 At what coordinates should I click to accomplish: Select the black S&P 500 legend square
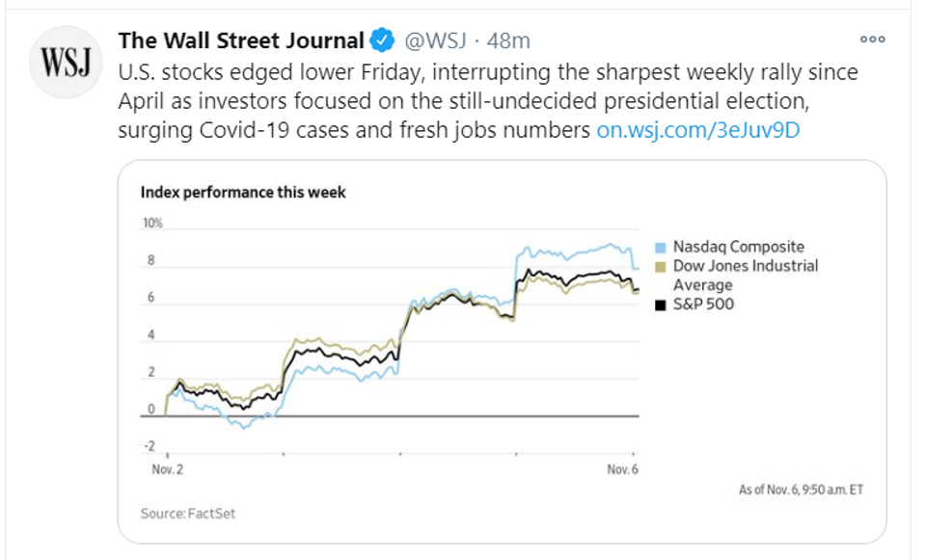point(659,301)
